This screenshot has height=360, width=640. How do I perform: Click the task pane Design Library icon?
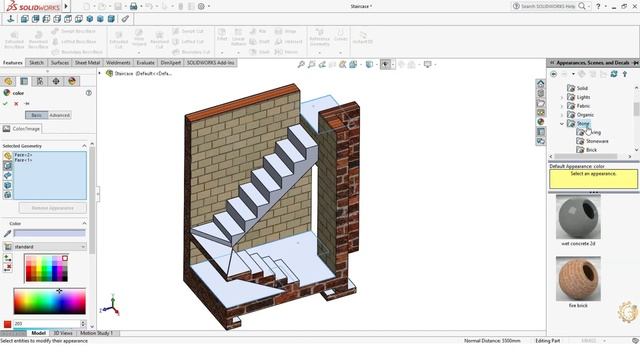pyautogui.click(x=540, y=93)
